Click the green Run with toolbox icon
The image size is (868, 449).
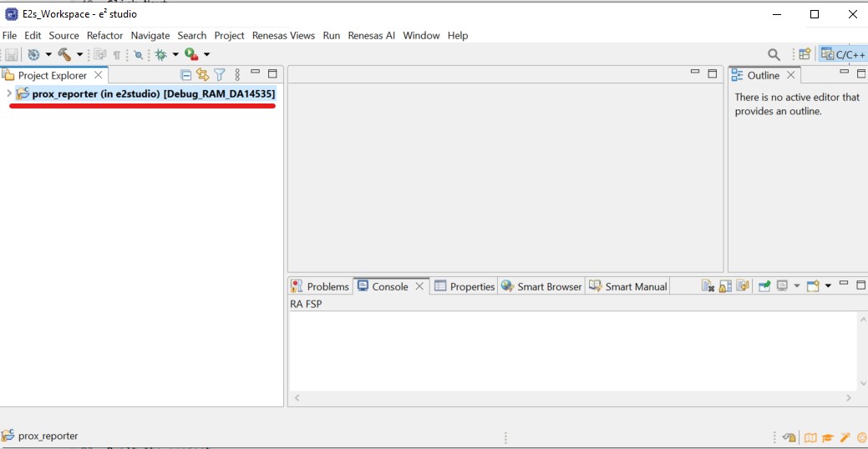pos(191,54)
